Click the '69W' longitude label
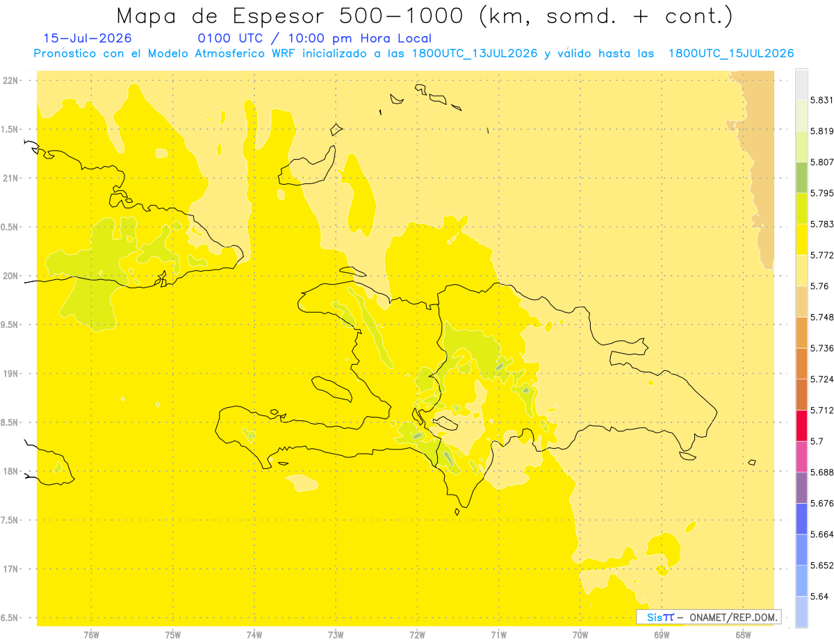Viewport: 834px width, 644px height. (662, 635)
